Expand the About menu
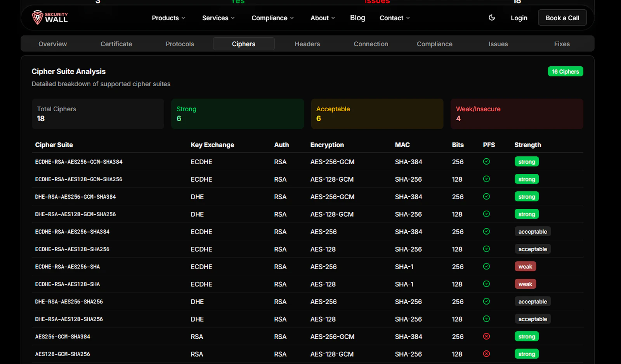 323,18
